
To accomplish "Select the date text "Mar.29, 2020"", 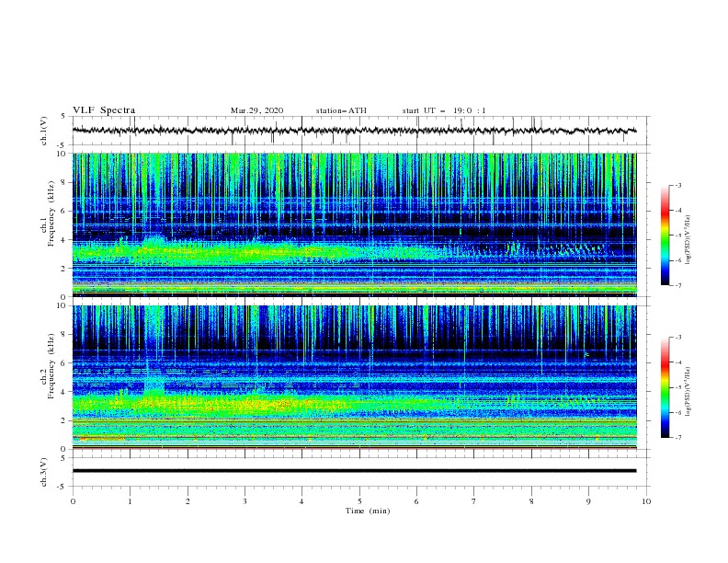I will (256, 110).
